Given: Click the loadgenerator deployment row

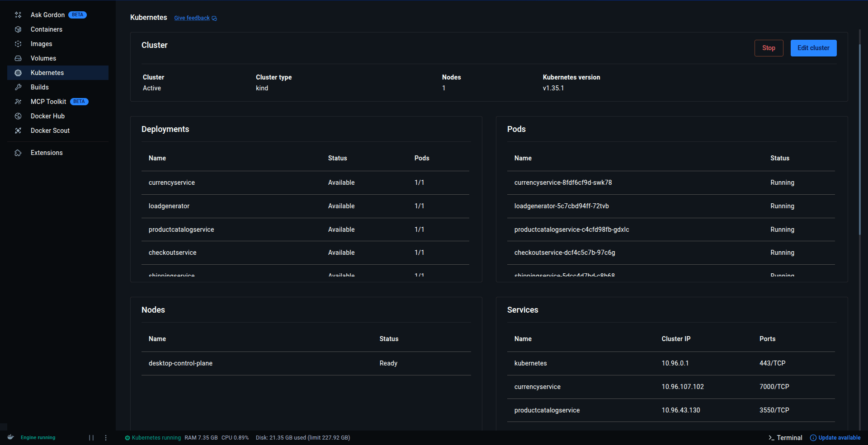Looking at the screenshot, I should [x=305, y=206].
